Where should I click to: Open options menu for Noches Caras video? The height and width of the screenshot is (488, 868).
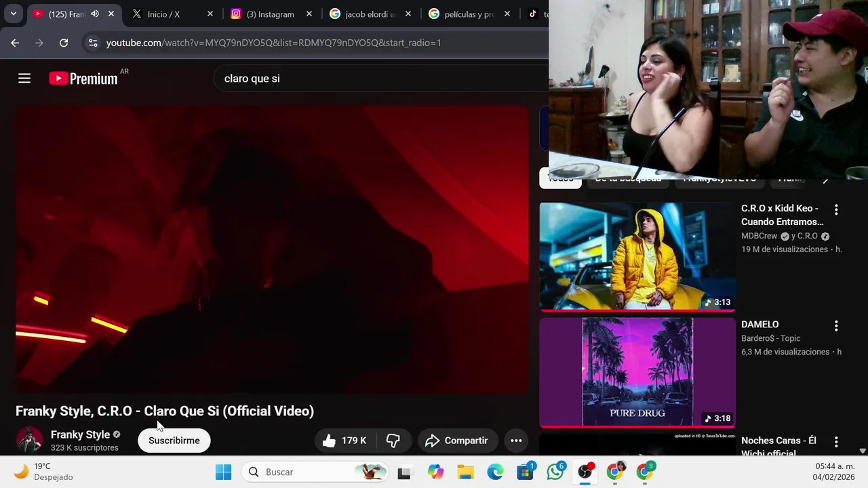point(836,442)
